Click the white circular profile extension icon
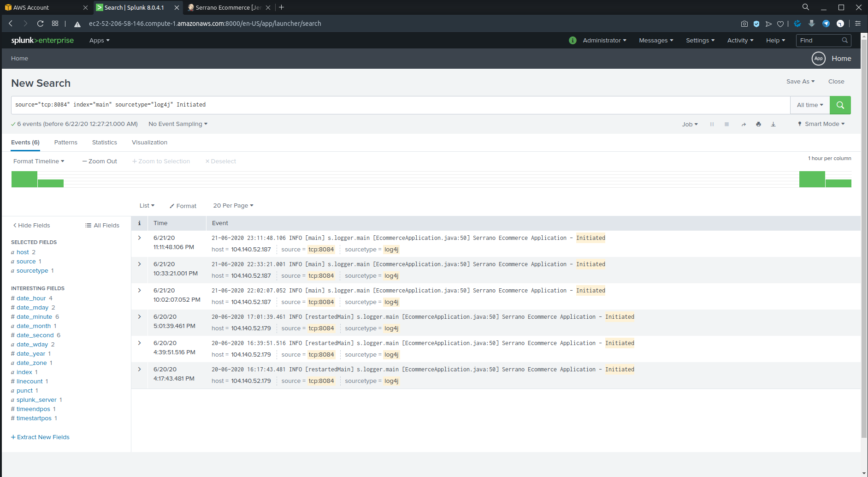 tap(840, 24)
